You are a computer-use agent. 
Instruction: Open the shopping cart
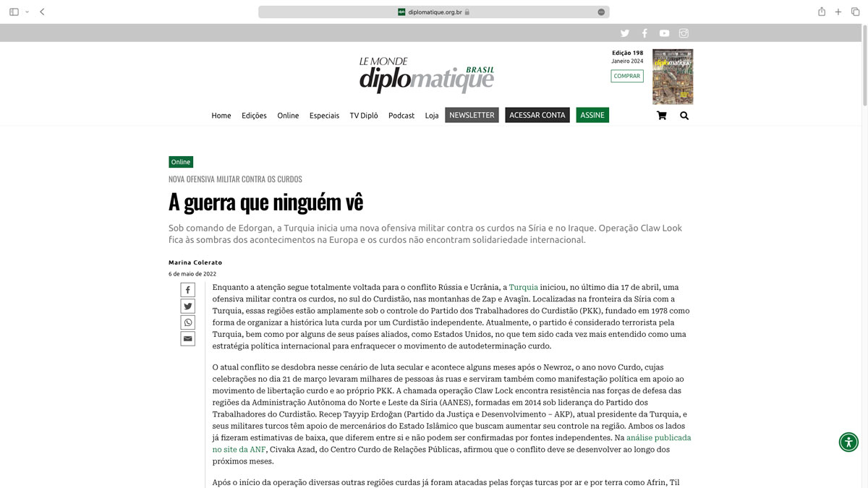pos(661,116)
